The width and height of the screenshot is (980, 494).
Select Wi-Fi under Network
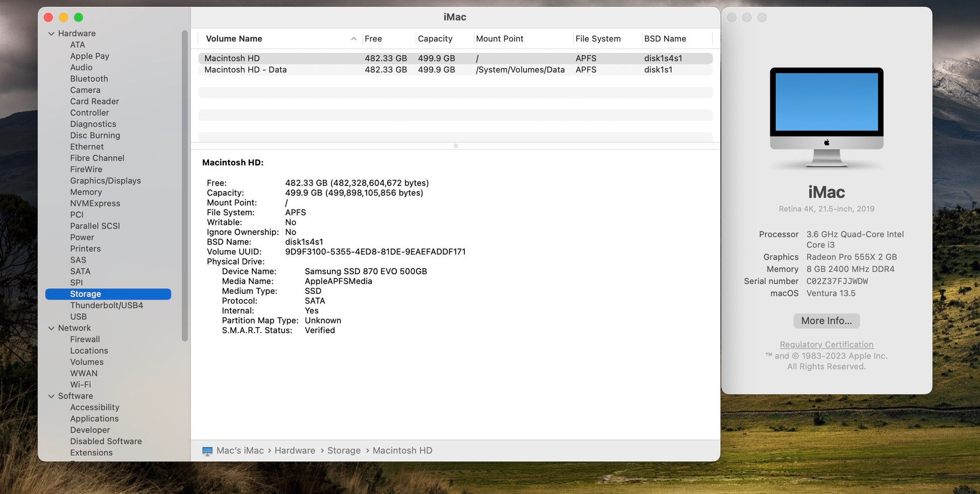point(81,385)
